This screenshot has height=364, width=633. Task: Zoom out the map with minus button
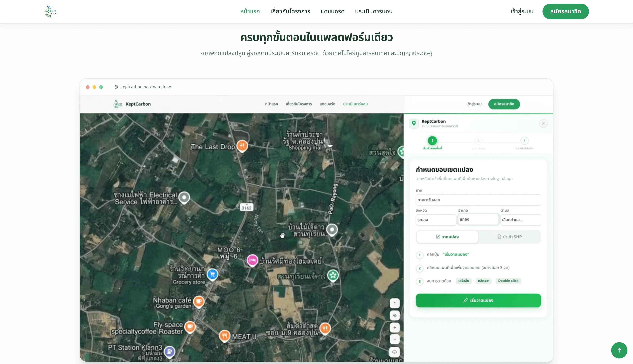[395, 339]
